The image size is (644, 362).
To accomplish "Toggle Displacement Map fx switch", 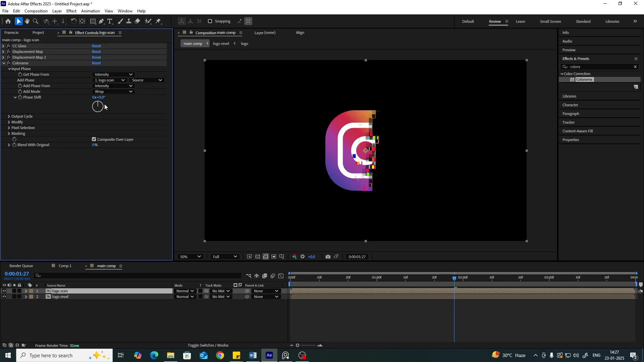I will (9, 52).
